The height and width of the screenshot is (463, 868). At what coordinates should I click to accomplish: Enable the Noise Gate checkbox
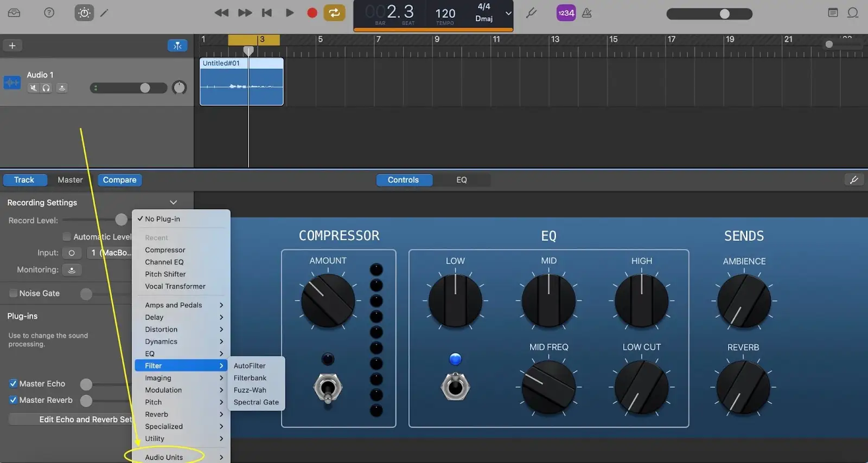pyautogui.click(x=14, y=293)
